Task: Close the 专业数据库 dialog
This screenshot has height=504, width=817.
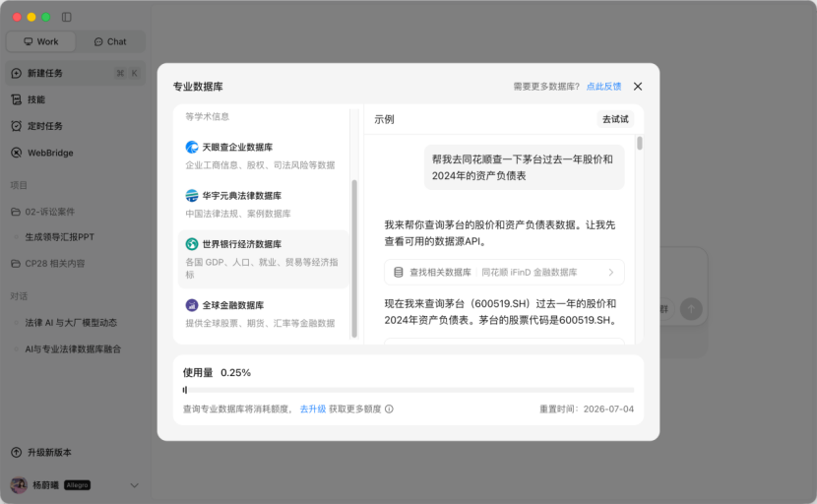Action: [x=638, y=87]
